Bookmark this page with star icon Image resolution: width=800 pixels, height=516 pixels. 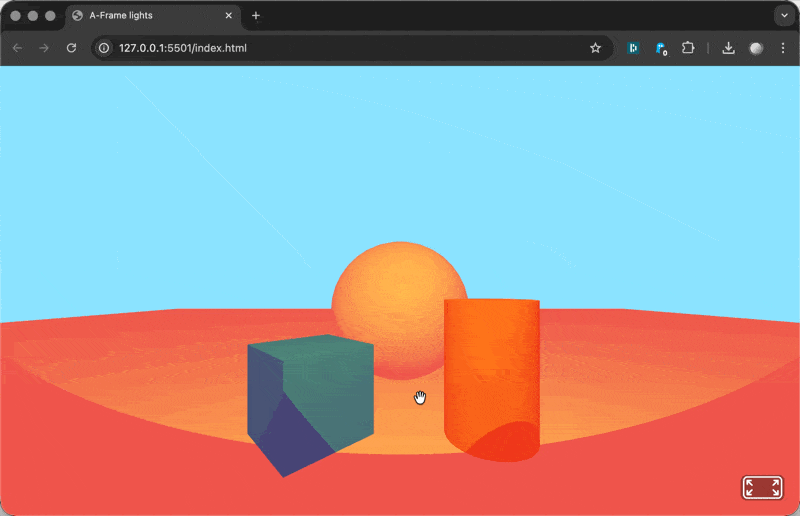coord(595,48)
